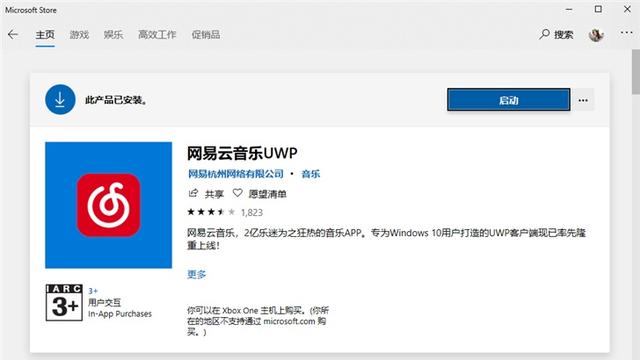Go back with the arrow icon

pyautogui.click(x=13, y=35)
